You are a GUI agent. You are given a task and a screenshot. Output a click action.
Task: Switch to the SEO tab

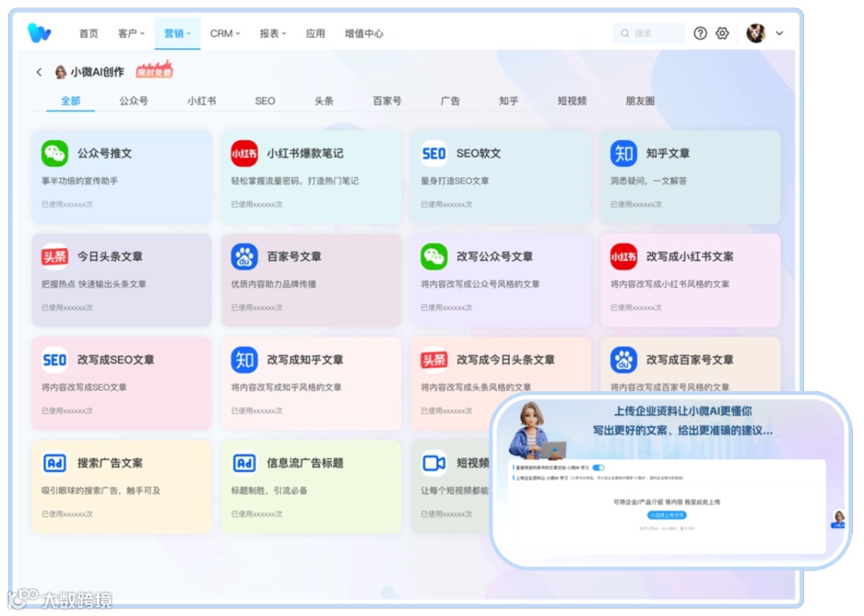pos(265,101)
